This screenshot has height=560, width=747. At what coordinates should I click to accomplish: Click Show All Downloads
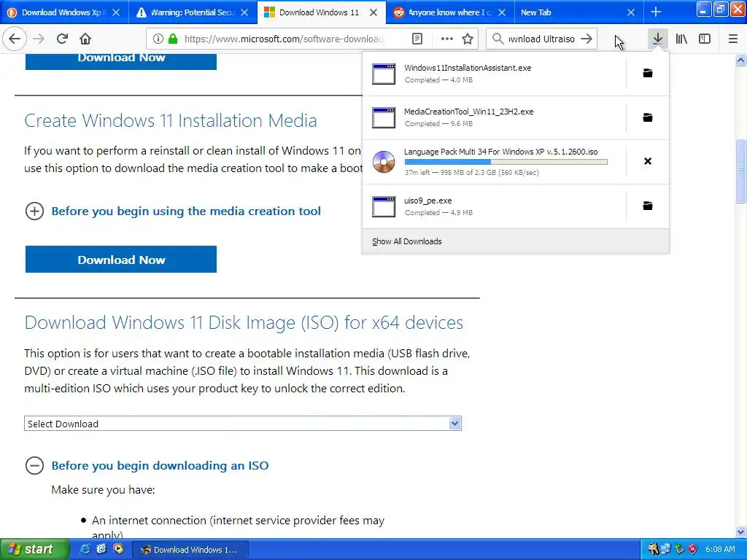point(407,241)
